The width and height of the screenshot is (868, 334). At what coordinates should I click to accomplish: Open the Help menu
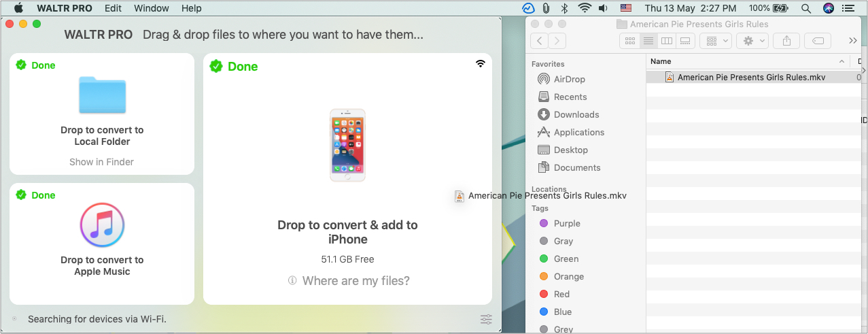click(192, 8)
